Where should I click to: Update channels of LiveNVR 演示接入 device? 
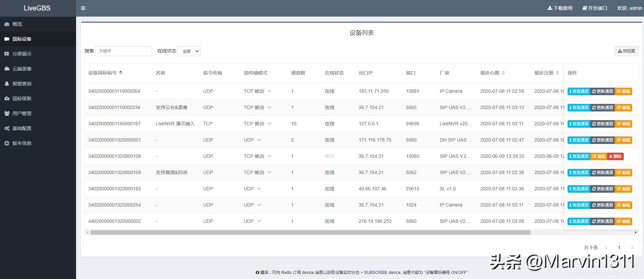coord(602,124)
